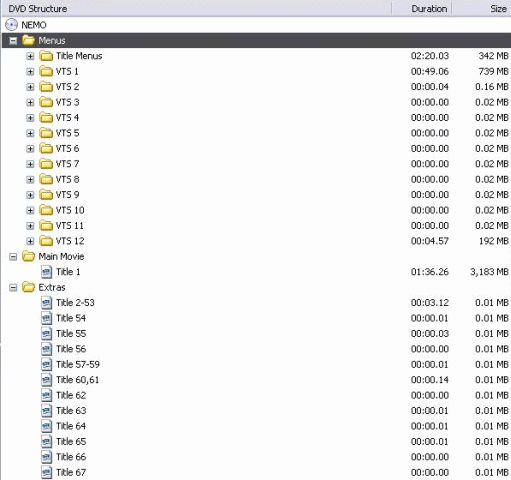Click the VTS 5 folder icon
The width and height of the screenshot is (511, 480).
tap(46, 133)
